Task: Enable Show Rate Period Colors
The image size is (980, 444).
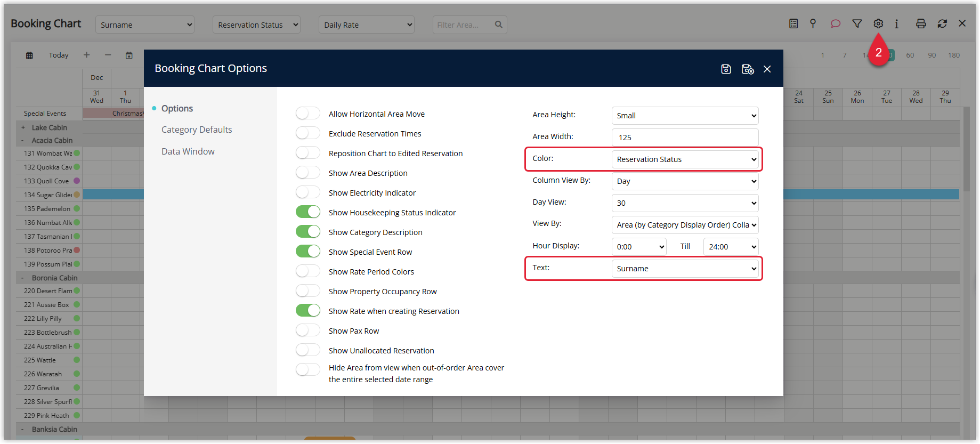Action: (x=308, y=271)
